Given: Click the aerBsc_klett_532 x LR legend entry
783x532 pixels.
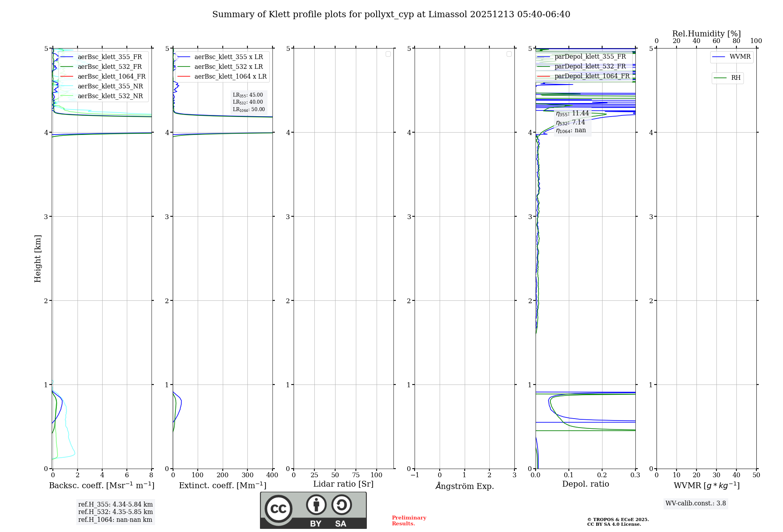Looking at the screenshot, I should [x=229, y=67].
